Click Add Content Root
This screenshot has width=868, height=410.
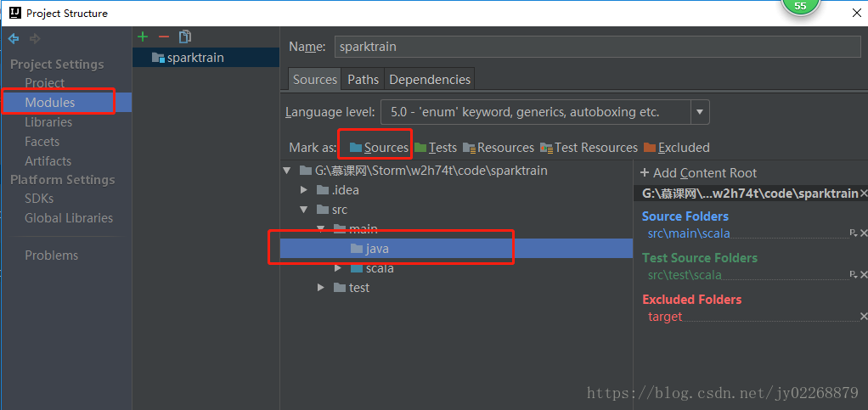pyautogui.click(x=699, y=173)
